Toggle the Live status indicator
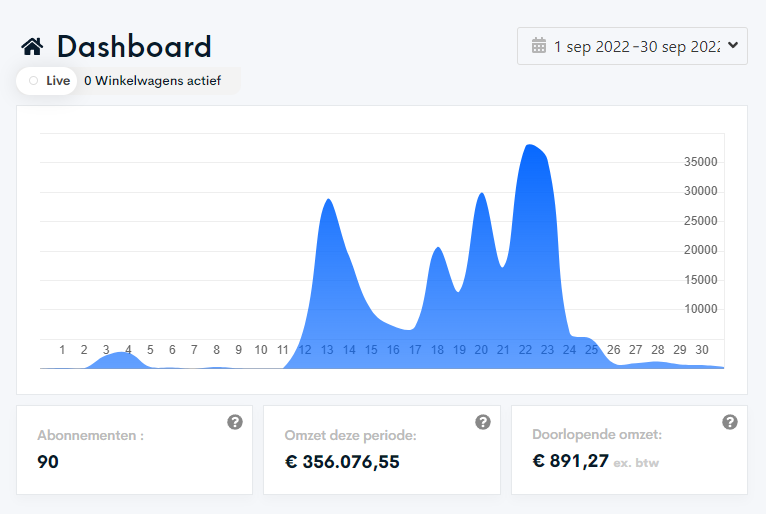 pyautogui.click(x=47, y=81)
